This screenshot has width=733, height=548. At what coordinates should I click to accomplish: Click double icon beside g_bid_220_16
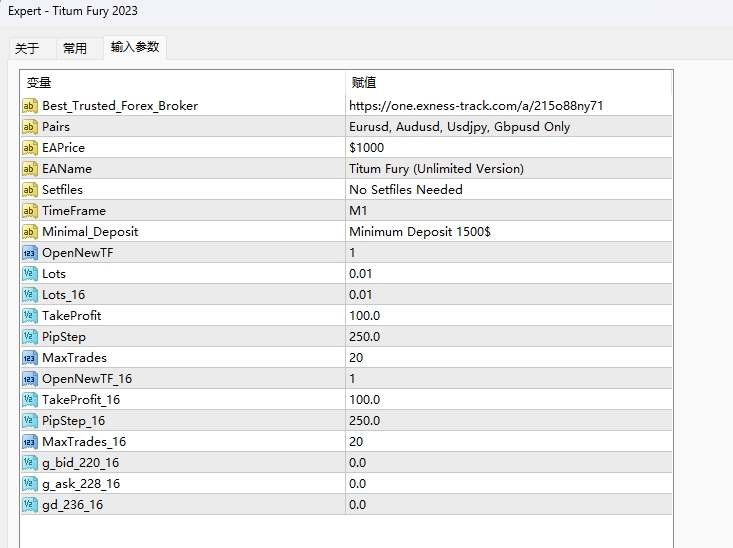29,463
